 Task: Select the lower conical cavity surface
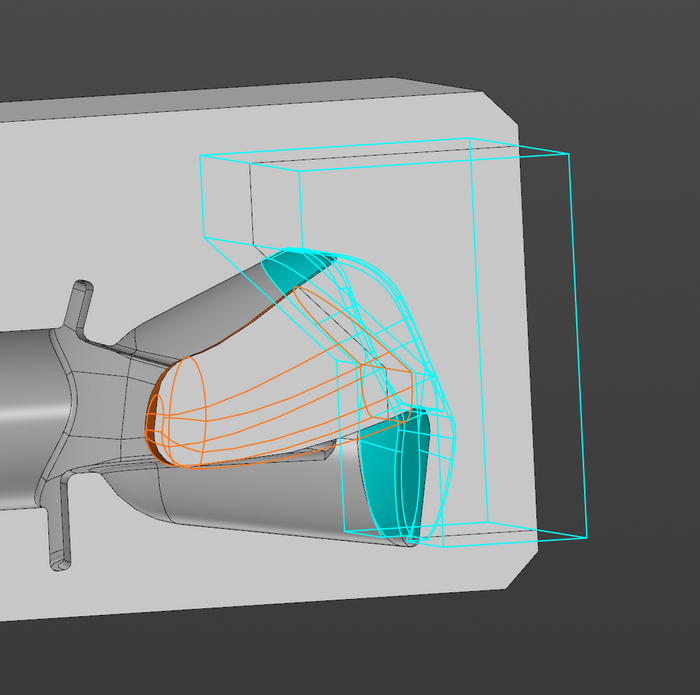250,500
